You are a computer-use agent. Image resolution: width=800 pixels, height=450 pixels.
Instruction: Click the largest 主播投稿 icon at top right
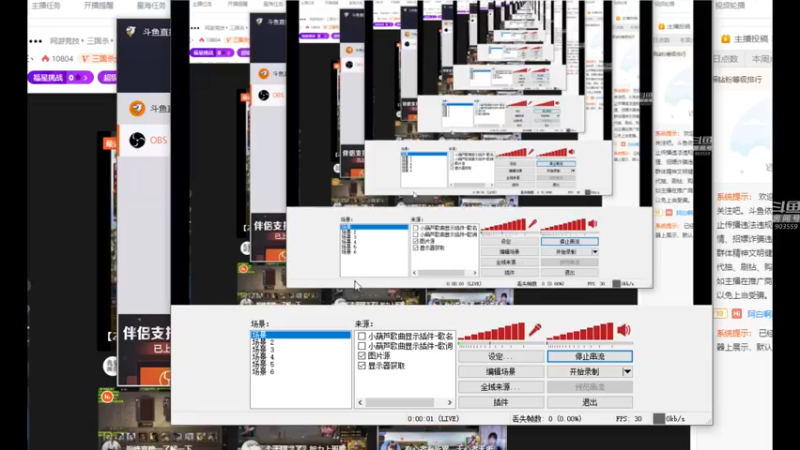point(726,39)
